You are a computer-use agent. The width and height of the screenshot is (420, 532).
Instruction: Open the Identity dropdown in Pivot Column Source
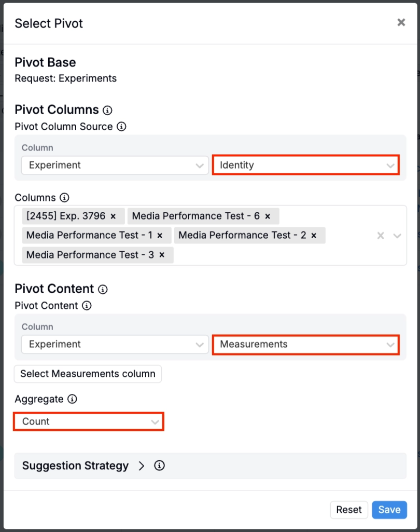(x=305, y=165)
